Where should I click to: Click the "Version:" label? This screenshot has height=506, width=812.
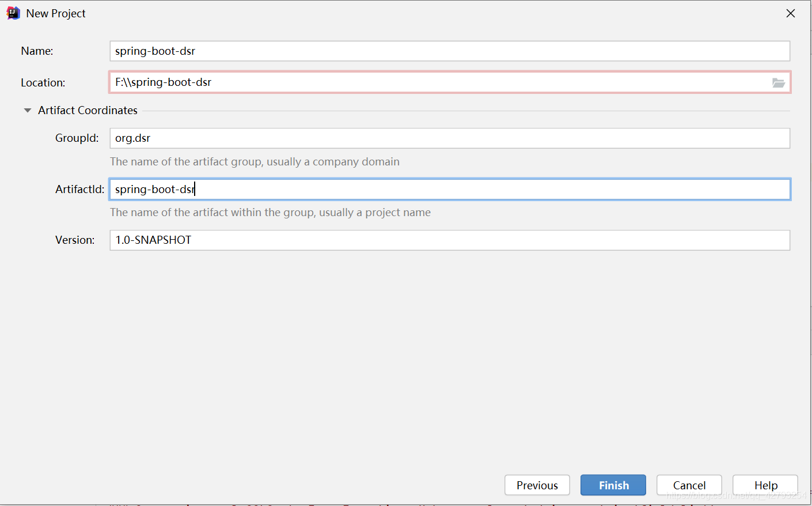[75, 240]
